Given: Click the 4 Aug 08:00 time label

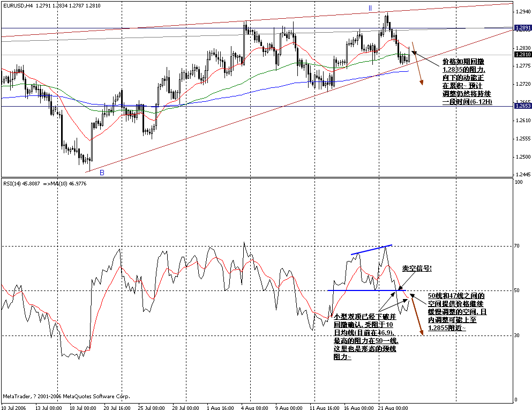Looking at the screenshot, I should [x=254, y=408].
